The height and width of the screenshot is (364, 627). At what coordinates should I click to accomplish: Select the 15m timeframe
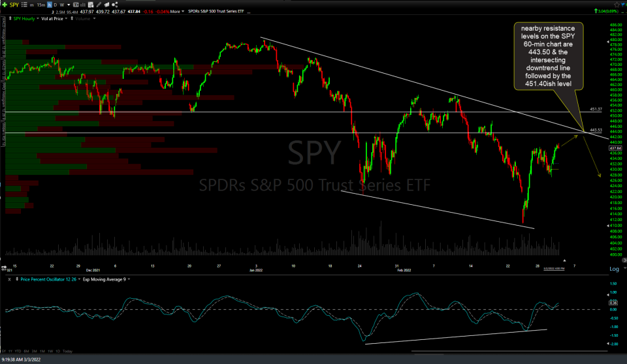click(x=40, y=5)
